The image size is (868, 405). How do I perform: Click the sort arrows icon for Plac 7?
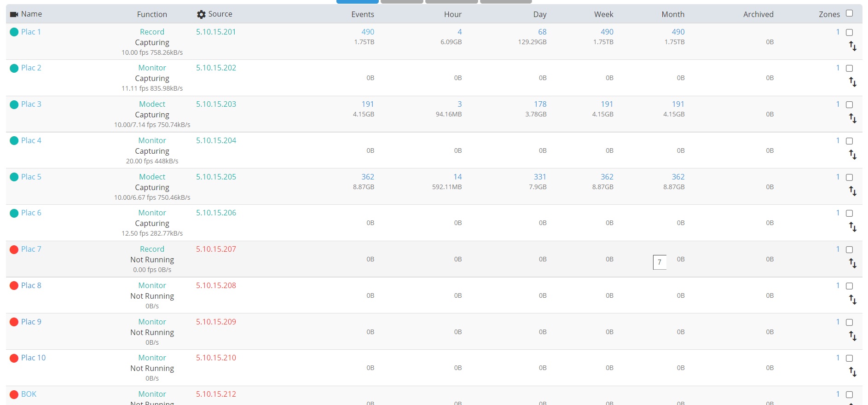coord(852,263)
